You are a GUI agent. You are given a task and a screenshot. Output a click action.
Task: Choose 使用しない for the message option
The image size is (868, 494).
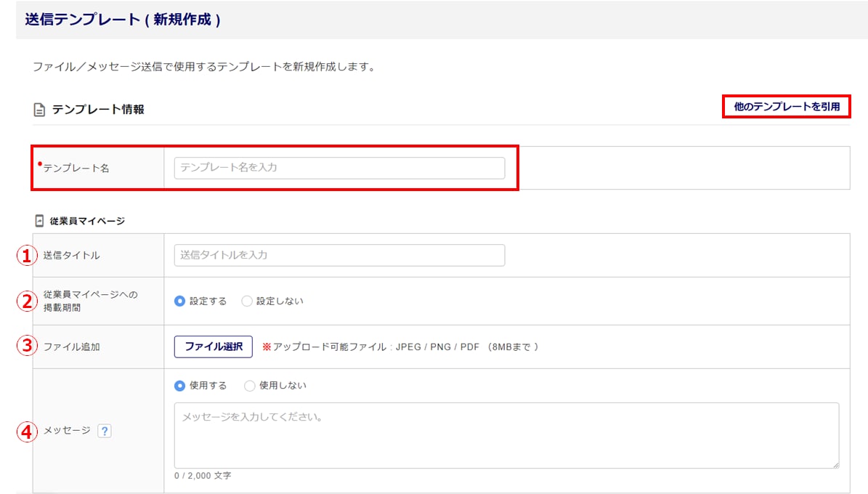[250, 386]
